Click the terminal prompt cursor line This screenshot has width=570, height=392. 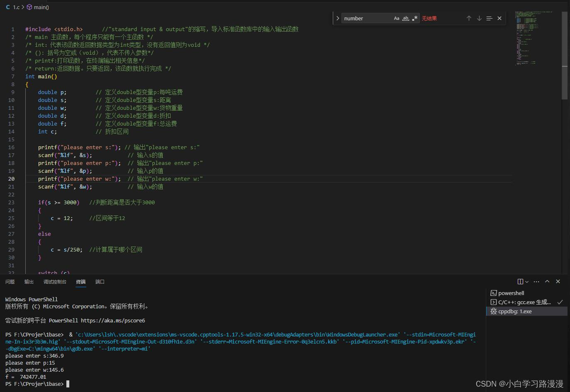37,384
